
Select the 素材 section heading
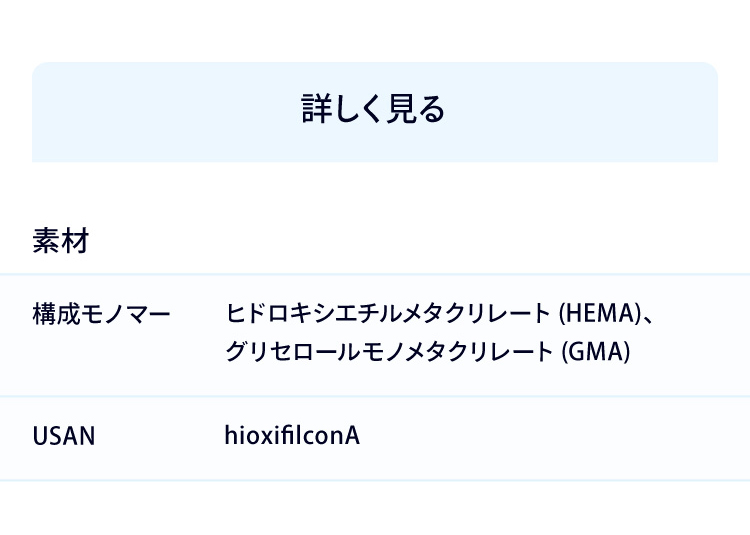pyautogui.click(x=61, y=240)
